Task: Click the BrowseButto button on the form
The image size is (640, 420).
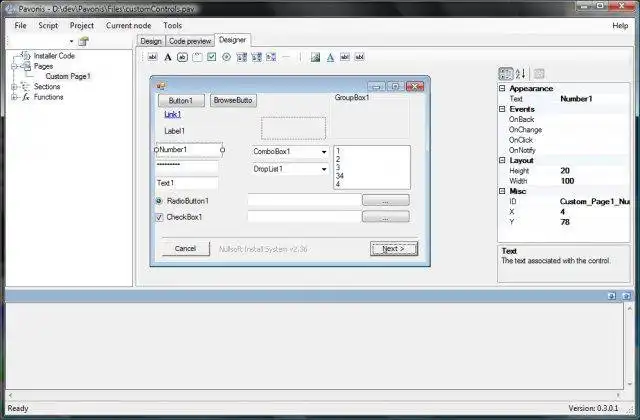Action: click(233, 100)
